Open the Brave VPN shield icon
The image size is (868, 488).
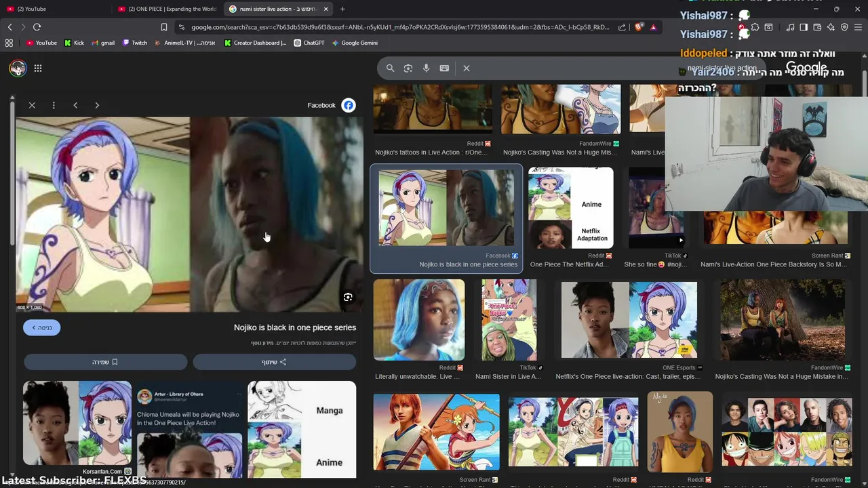click(844, 27)
